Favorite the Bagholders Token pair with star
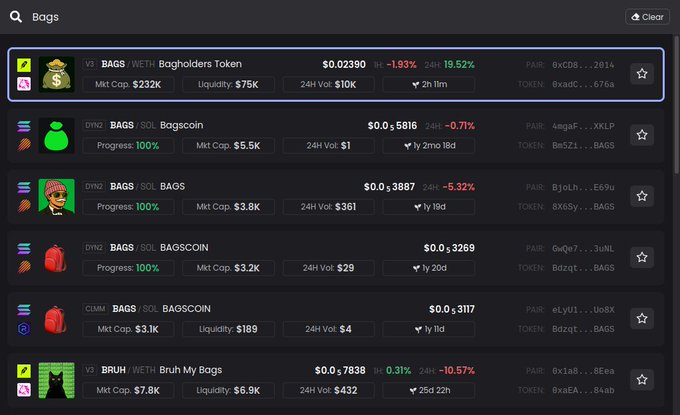 pos(642,74)
